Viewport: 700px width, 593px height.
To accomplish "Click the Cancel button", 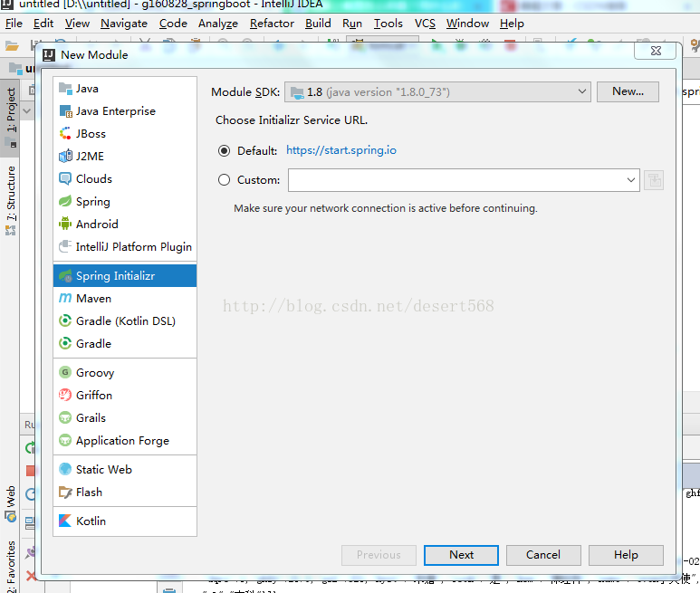I will point(543,555).
